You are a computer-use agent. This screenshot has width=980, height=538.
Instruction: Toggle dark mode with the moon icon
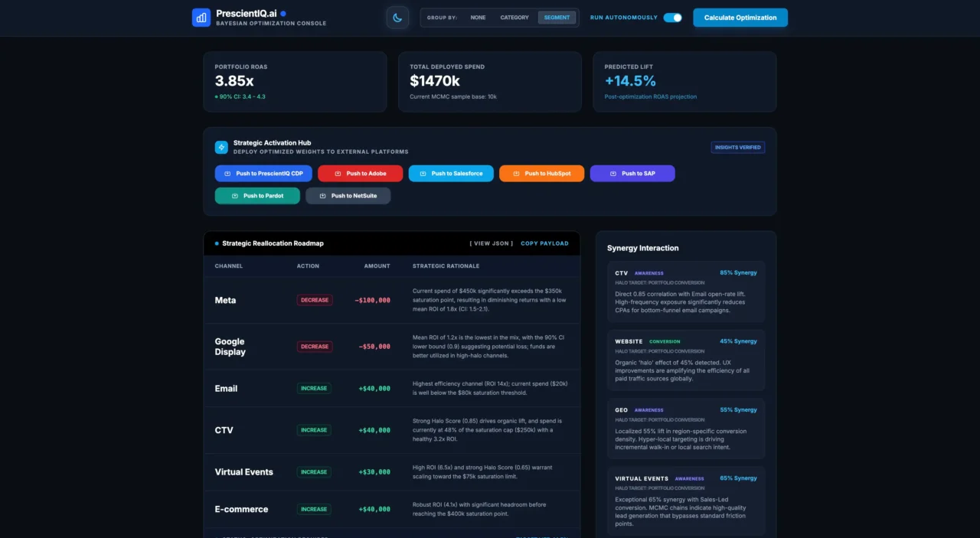[397, 18]
